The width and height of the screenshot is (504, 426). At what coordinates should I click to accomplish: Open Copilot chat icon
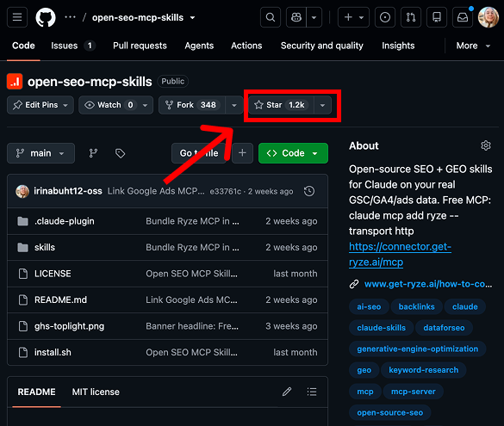tap(296, 17)
